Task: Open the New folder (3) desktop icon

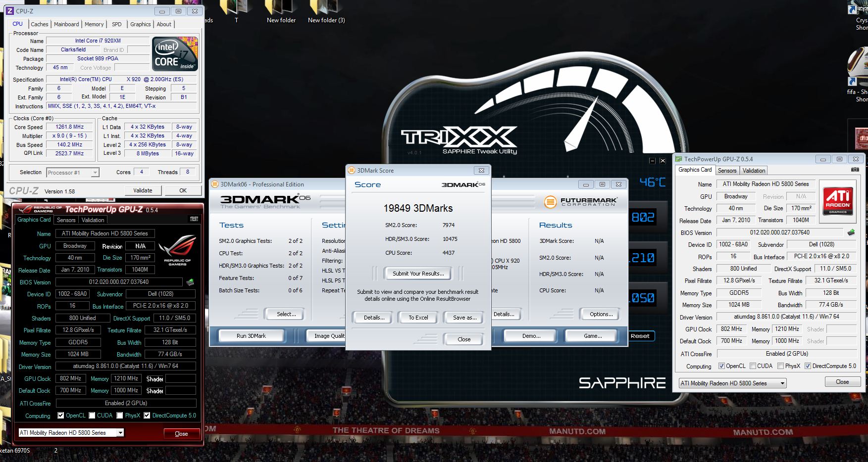Action: click(x=326, y=12)
